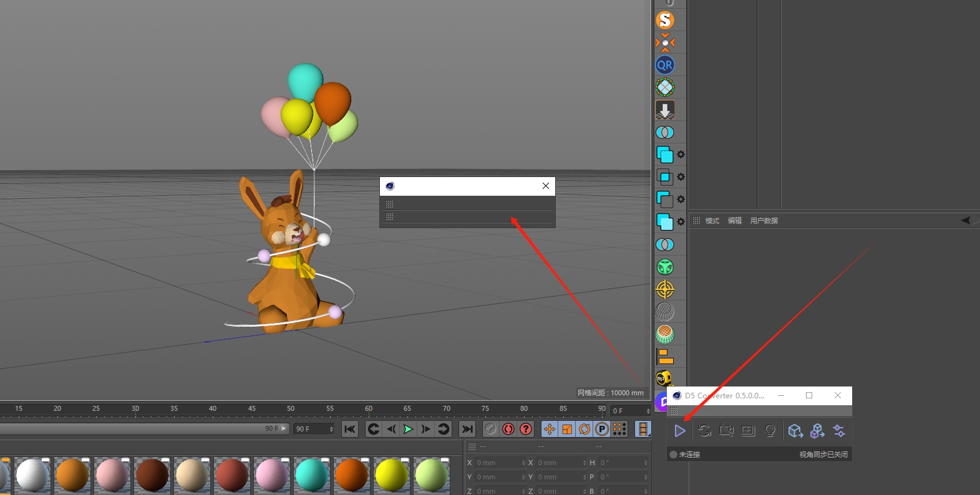Click the sync refresh icon in D5 Converter
The image size is (980, 495).
click(x=704, y=431)
